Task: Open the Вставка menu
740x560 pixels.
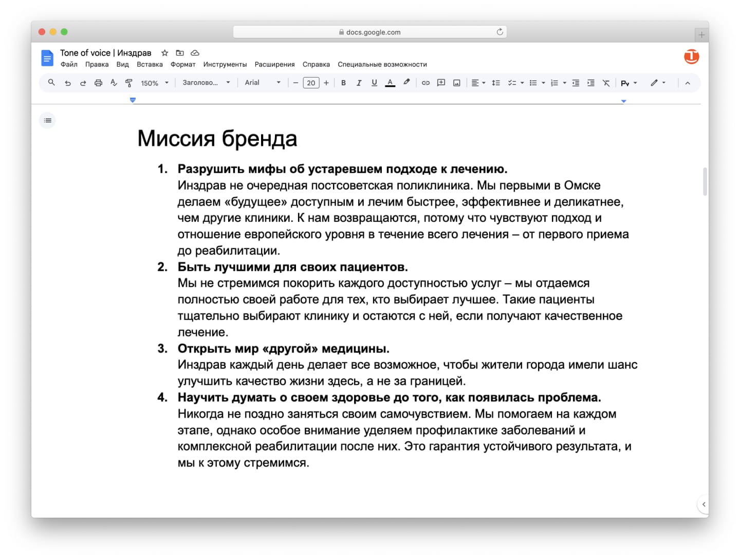Action: (150, 64)
